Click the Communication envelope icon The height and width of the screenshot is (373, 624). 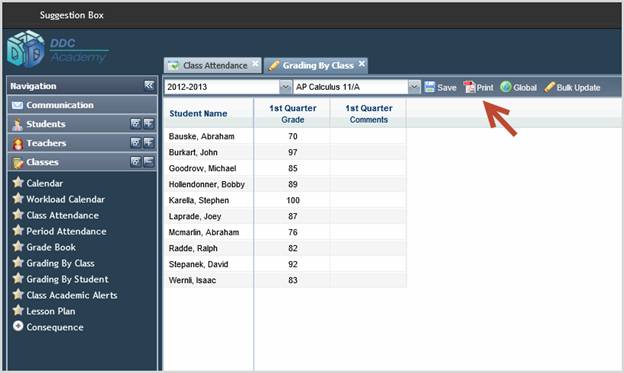(17, 105)
